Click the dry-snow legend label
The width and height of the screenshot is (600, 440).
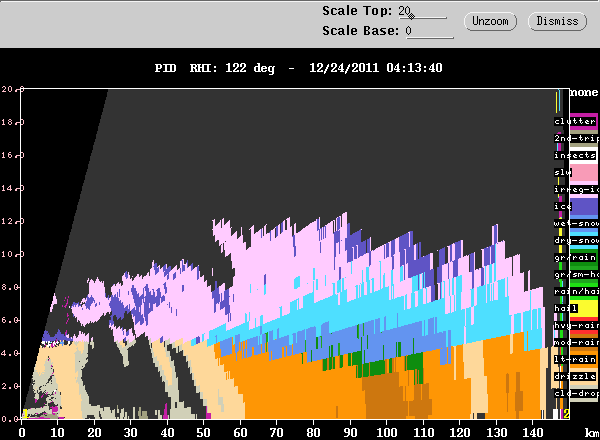click(576, 240)
